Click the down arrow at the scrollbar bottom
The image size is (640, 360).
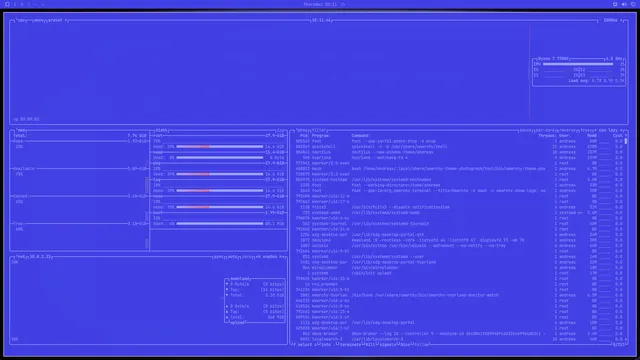click(626, 339)
